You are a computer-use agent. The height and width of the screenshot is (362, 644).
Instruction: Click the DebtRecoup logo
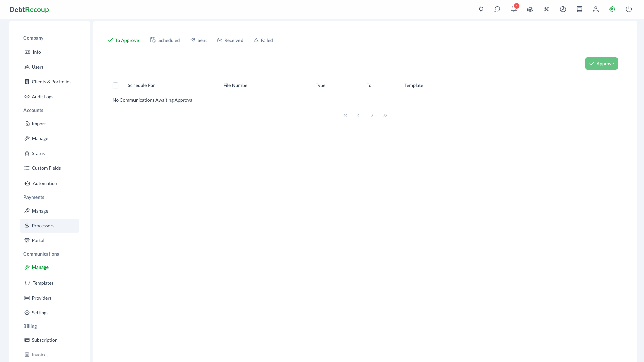coord(30,9)
